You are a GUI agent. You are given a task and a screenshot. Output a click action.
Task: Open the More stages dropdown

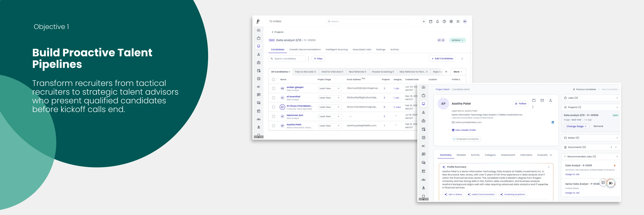coord(458,72)
